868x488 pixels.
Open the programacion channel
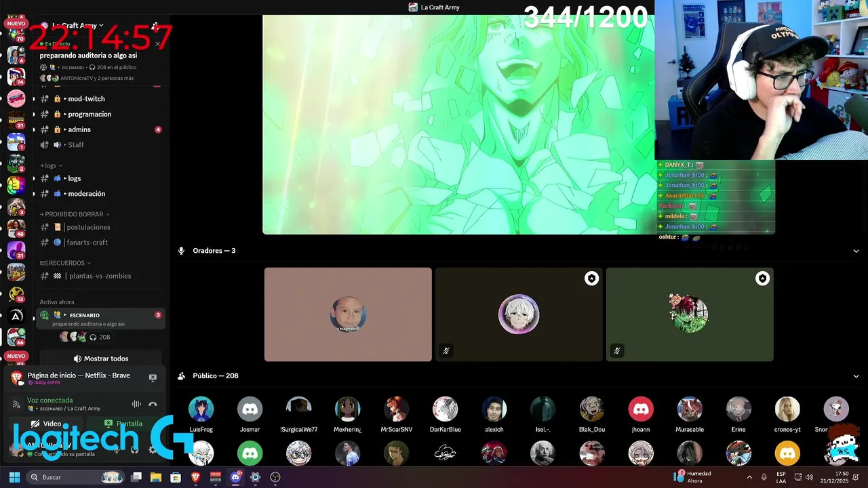(100, 114)
